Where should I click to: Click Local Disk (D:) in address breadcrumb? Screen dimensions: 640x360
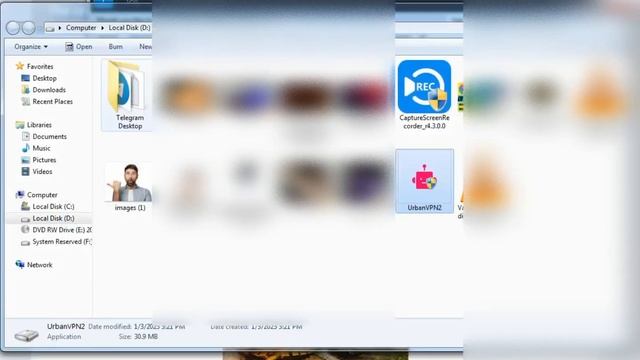[129, 28]
